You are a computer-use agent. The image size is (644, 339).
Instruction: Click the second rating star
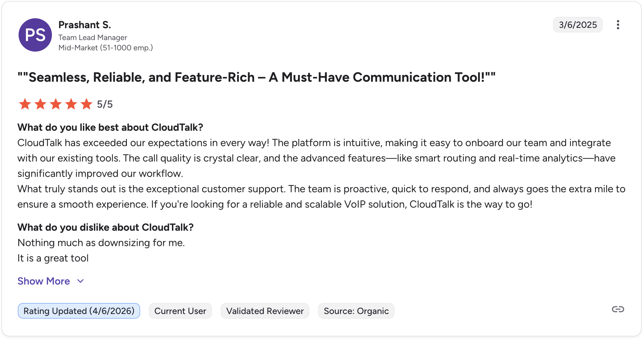click(40, 104)
